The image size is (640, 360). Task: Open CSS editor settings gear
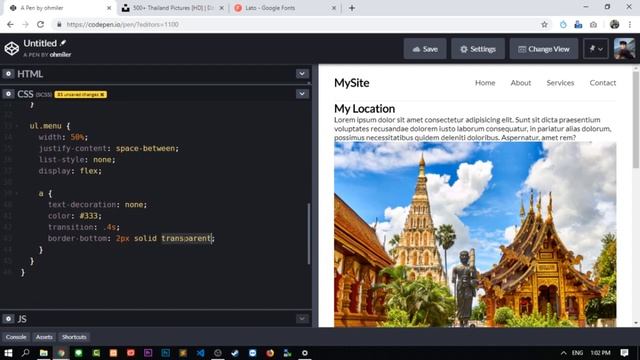point(8,94)
